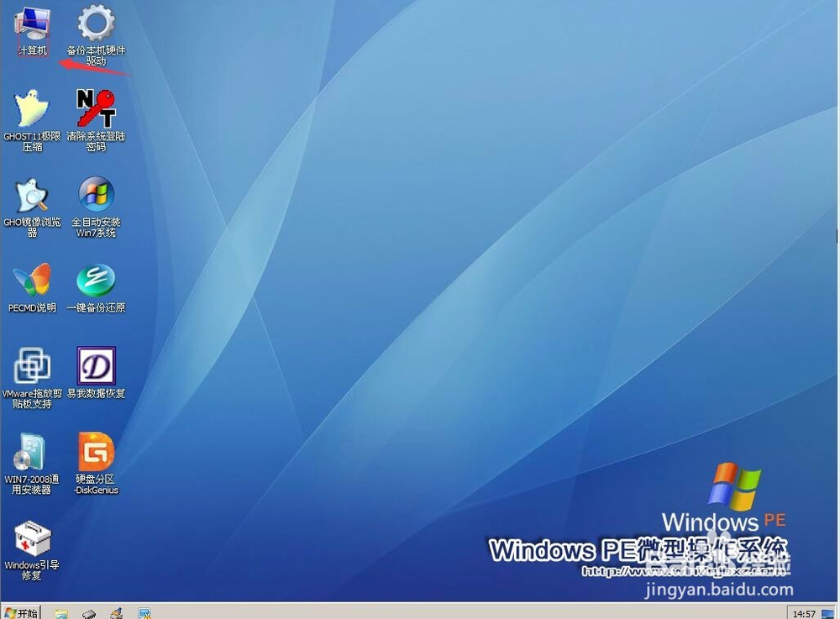Click the 14:57 clock in tray
The image size is (840, 619).
click(804, 614)
